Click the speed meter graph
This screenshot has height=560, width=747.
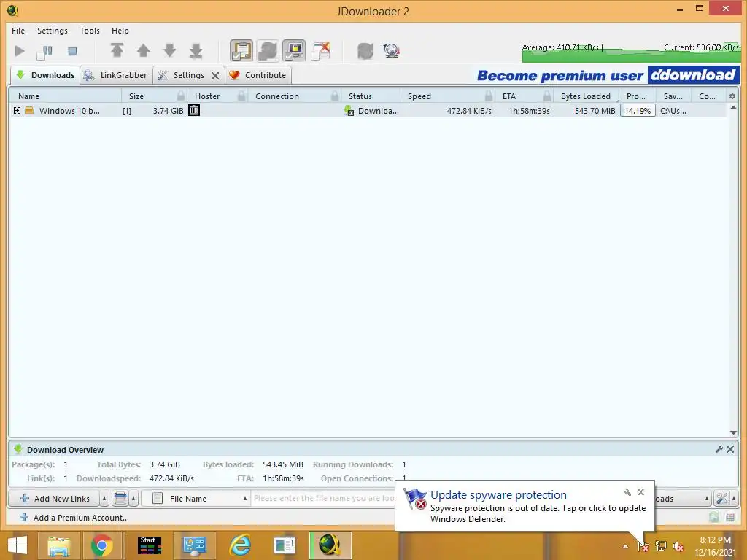pyautogui.click(x=630, y=52)
